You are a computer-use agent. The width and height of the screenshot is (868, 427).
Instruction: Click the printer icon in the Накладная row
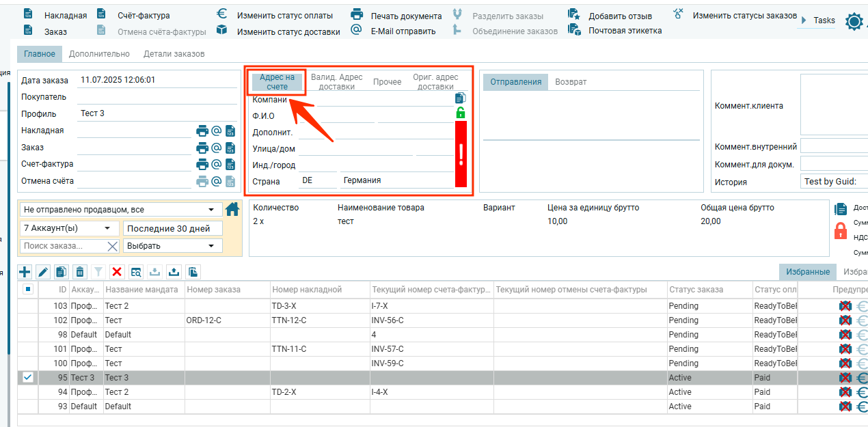click(x=202, y=130)
